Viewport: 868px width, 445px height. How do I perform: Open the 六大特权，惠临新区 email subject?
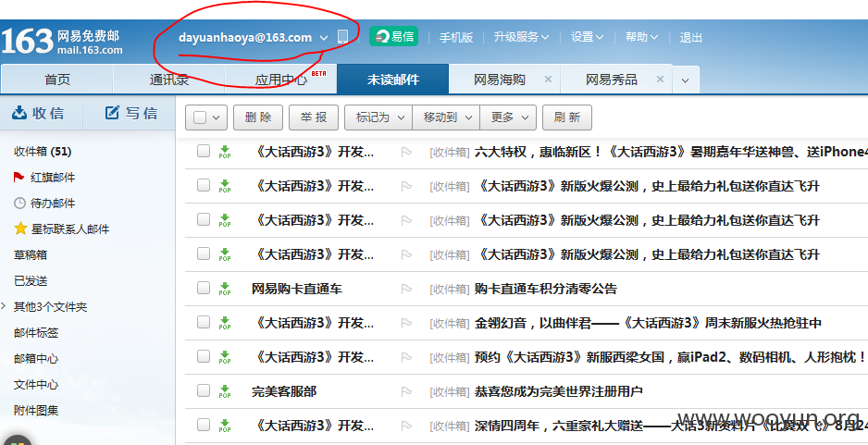click(x=671, y=152)
